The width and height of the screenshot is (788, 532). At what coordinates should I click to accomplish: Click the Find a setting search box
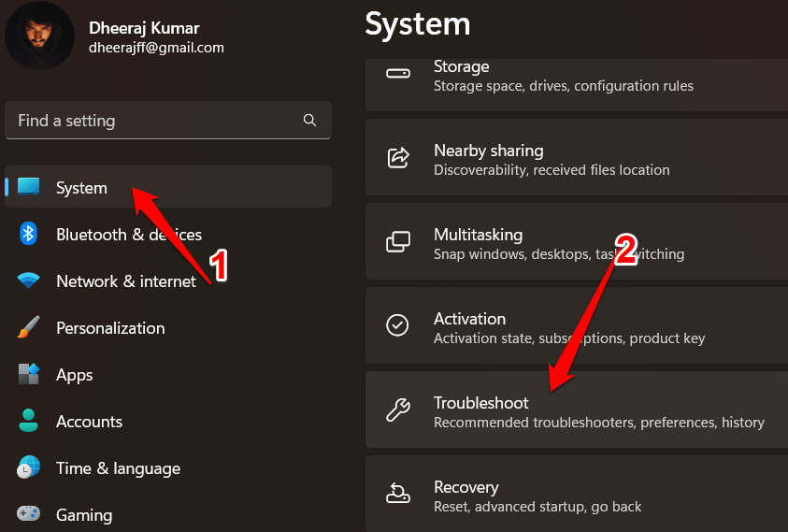click(154, 121)
